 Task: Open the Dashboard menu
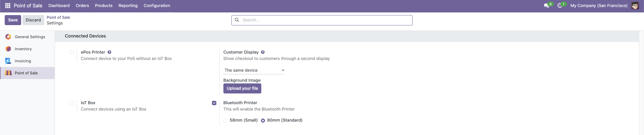[59, 6]
